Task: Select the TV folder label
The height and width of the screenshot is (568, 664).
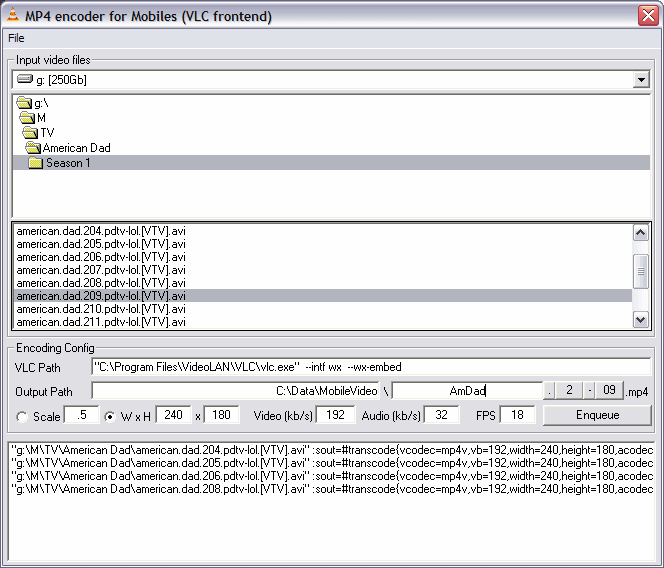Action: [47, 133]
